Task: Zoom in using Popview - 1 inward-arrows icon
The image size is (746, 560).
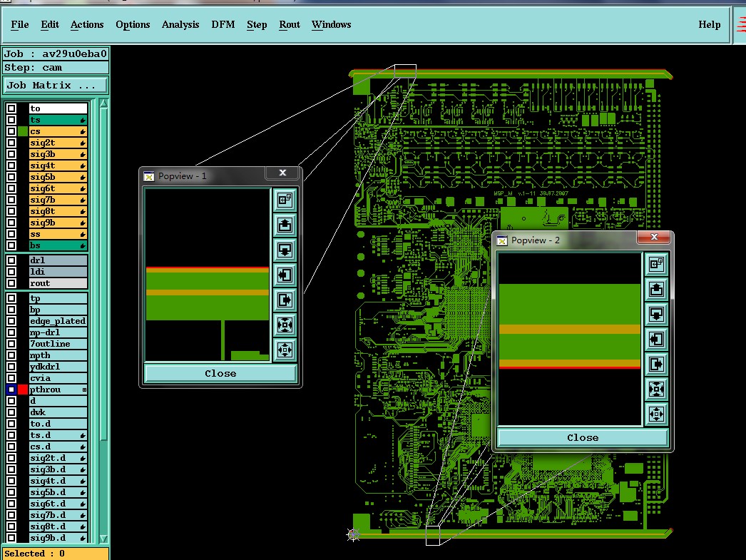Action: point(285,325)
